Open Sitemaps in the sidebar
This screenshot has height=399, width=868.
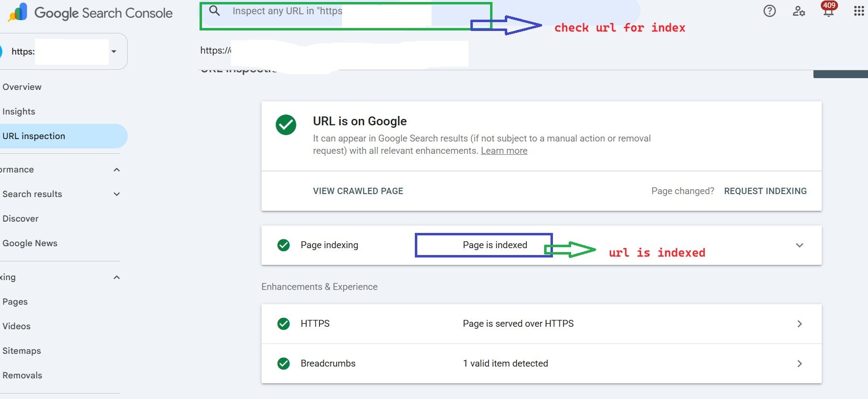(22, 351)
